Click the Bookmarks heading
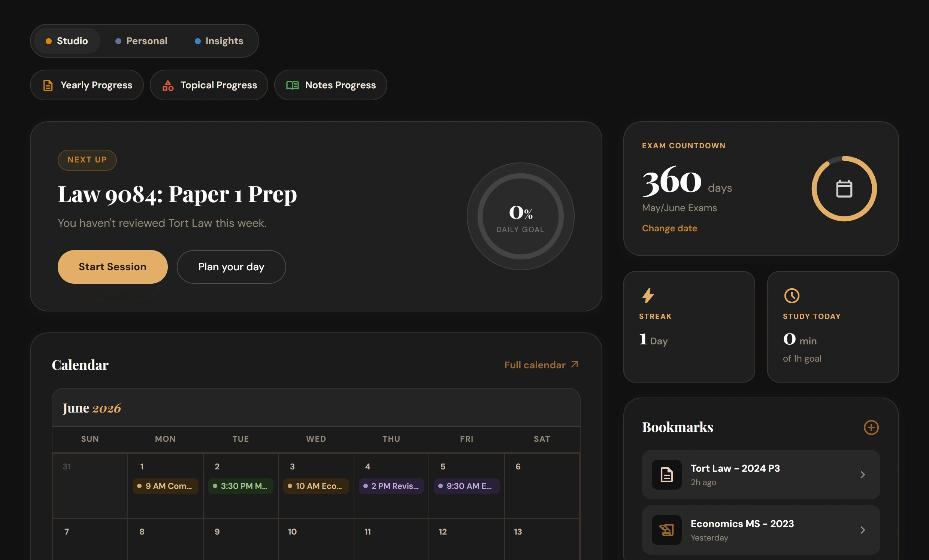The image size is (929, 560). coord(677,427)
